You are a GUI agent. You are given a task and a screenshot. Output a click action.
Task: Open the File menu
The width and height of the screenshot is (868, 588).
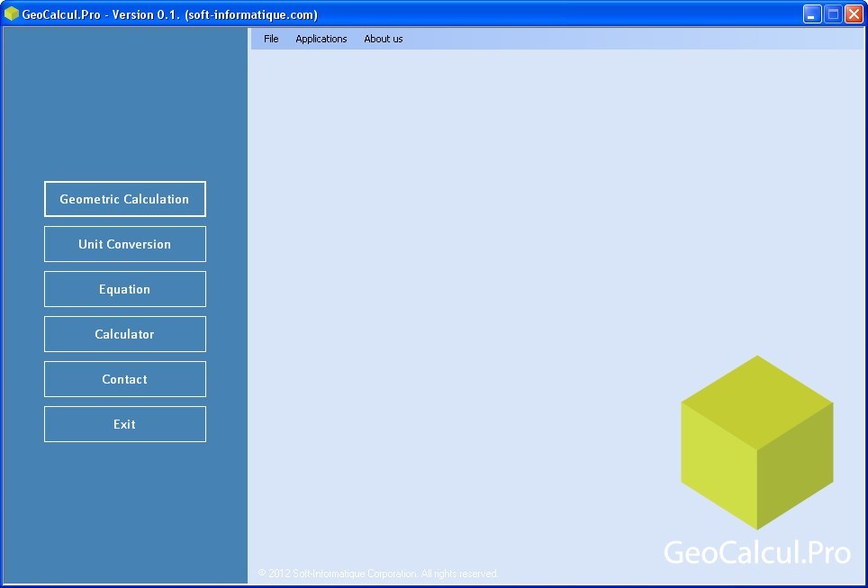pyautogui.click(x=270, y=39)
